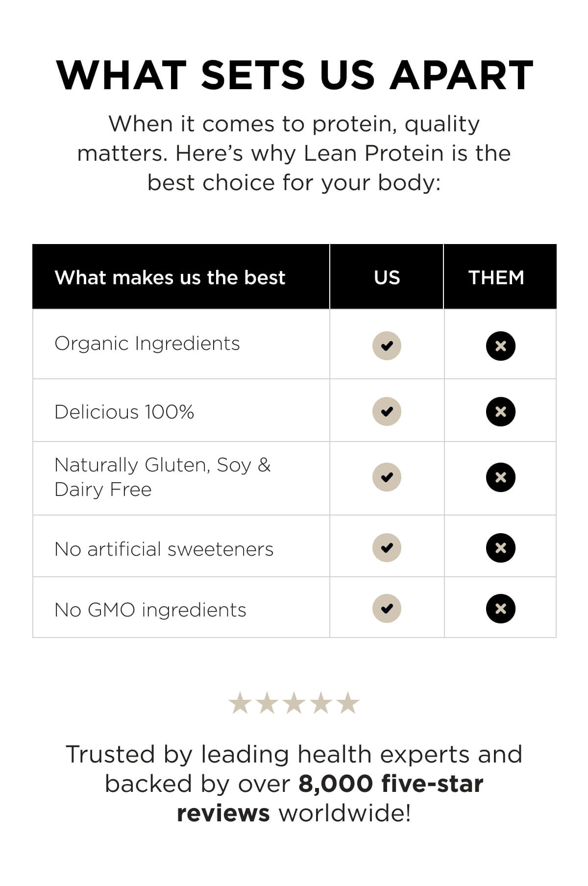
Task: Click X icon for Gluten, Soy & Dairy Free row
Action: pos(500,477)
